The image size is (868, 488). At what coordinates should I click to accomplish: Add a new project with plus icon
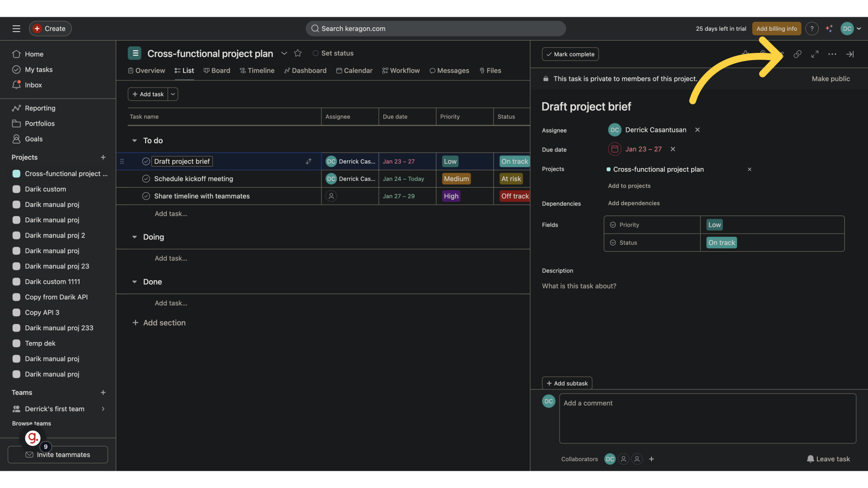click(x=103, y=157)
